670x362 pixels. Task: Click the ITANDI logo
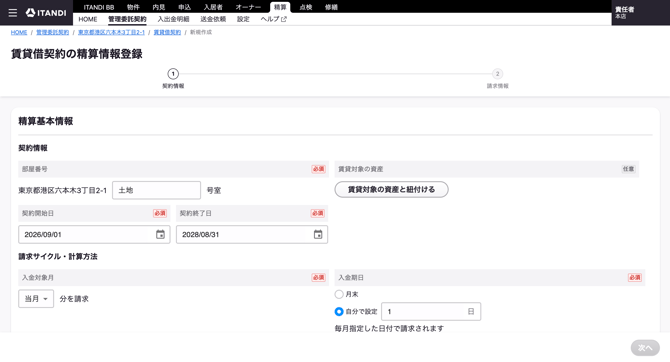46,13
